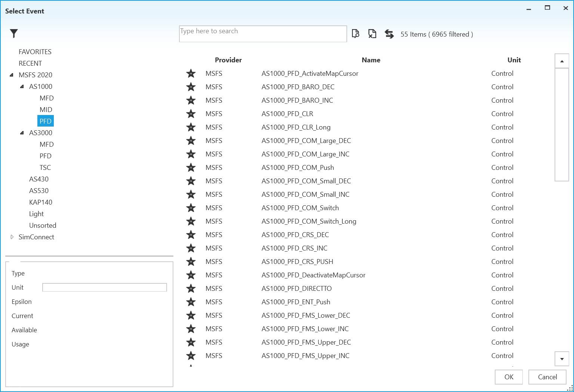Click star icon of AS1000_PFD_FMS_Lower_DEC

point(191,315)
